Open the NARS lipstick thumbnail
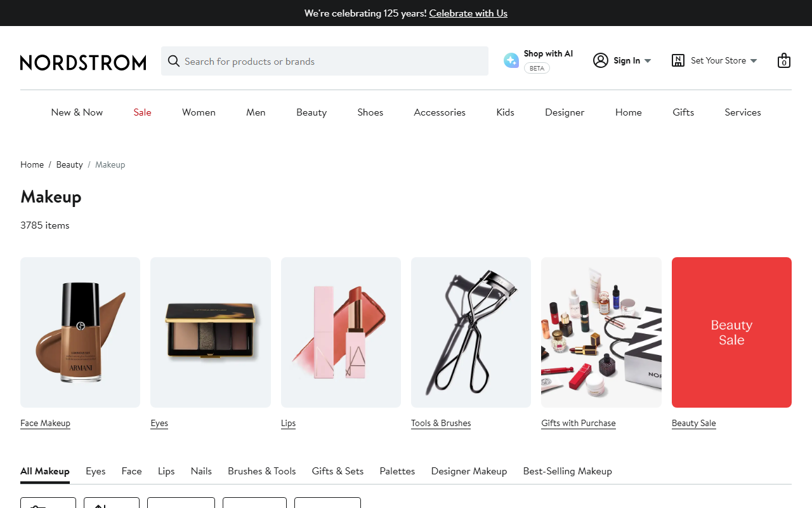The height and width of the screenshot is (508, 812). tap(341, 332)
